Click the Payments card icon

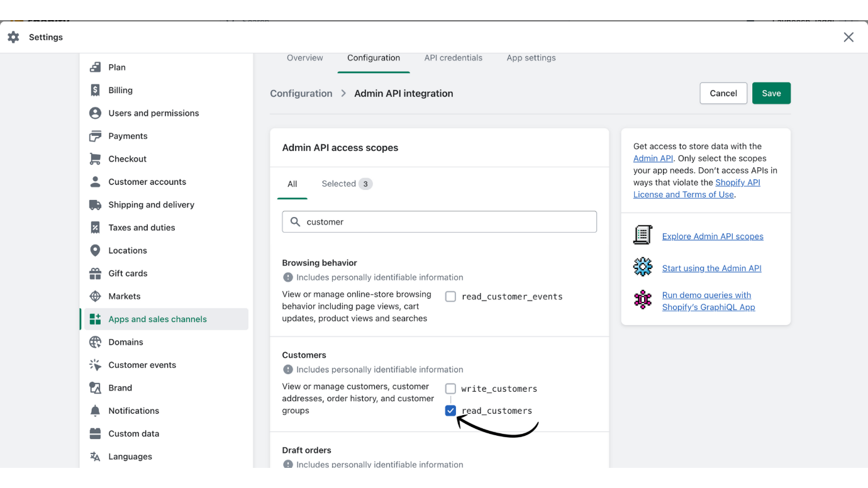point(95,136)
